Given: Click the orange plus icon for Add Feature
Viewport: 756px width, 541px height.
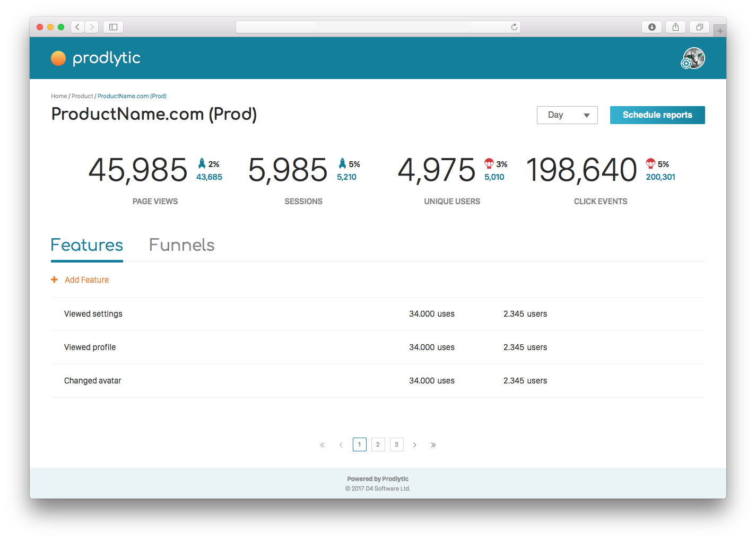Looking at the screenshot, I should tap(54, 280).
